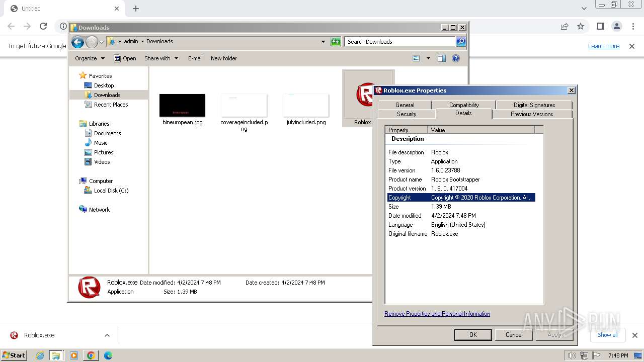644x362 pixels.
Task: Click OK in Roblox.exe Properties
Action: click(x=473, y=335)
